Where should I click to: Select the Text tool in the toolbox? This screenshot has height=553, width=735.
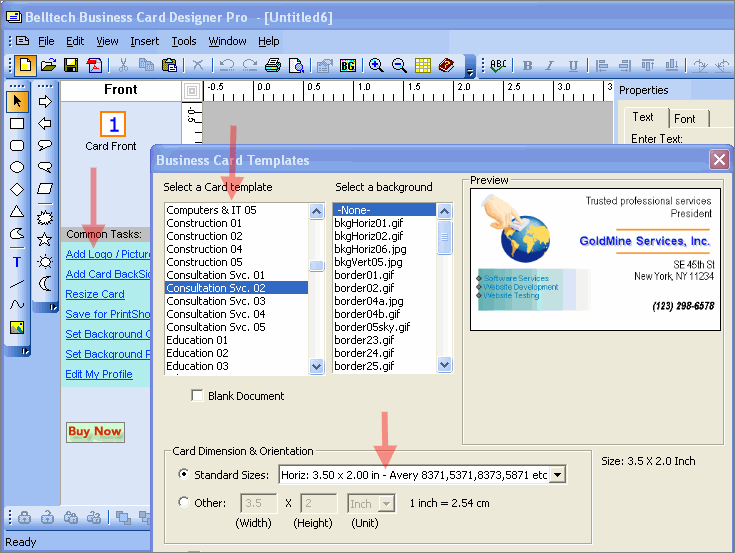[x=17, y=262]
